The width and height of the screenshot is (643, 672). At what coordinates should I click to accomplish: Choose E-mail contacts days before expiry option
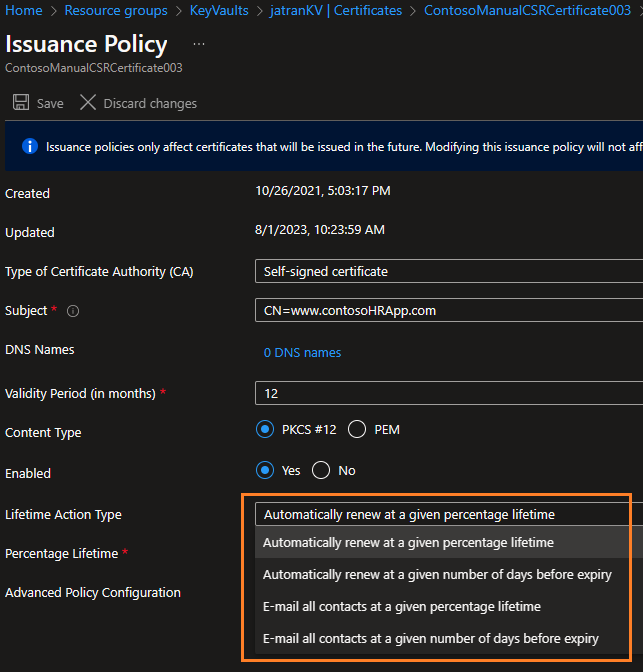click(x=431, y=638)
